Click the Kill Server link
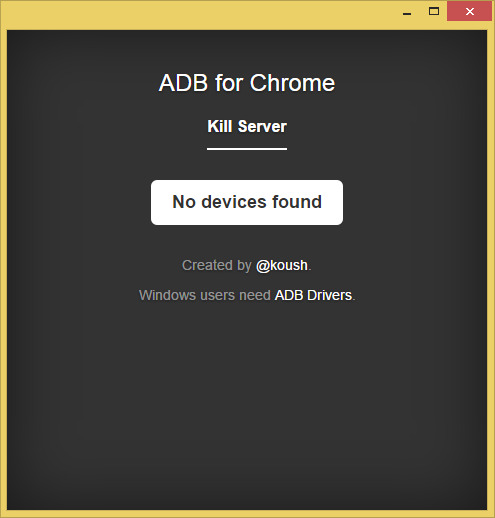The image size is (495, 518). (x=247, y=127)
